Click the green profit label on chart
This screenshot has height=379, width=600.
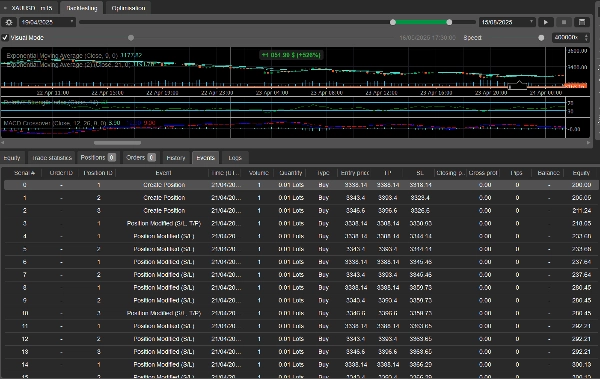pyautogui.click(x=291, y=55)
